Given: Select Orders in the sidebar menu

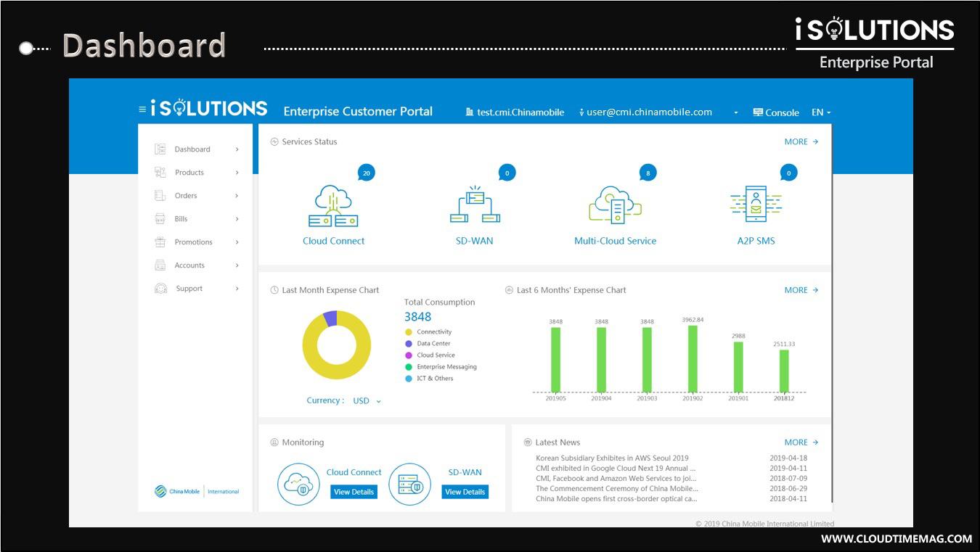Looking at the screenshot, I should point(186,196).
